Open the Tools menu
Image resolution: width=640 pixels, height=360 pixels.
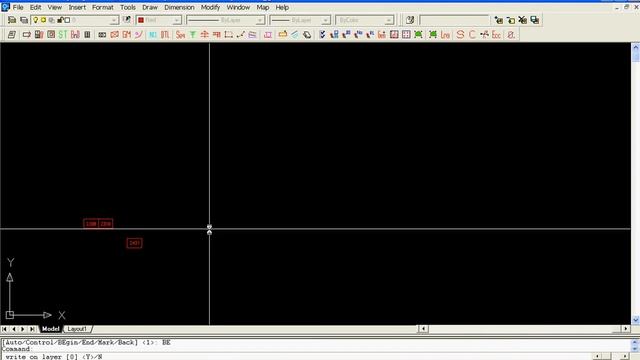click(128, 7)
